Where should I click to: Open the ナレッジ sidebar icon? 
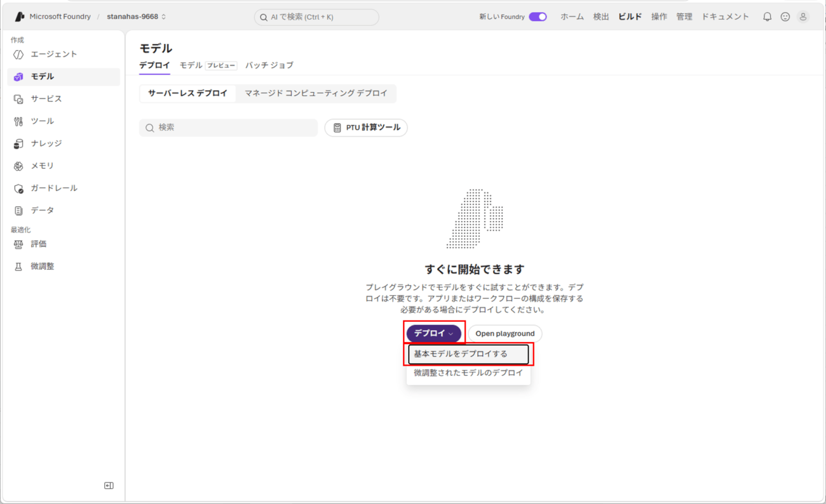18,143
